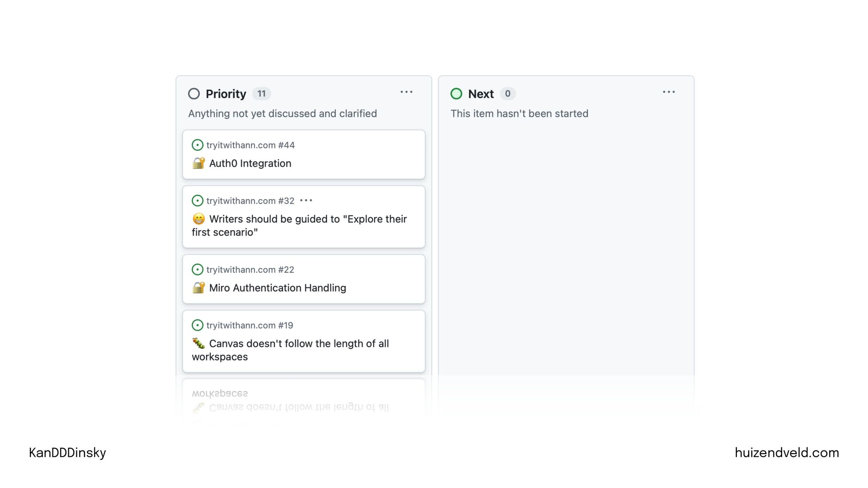868x488 pixels.
Task: Click open-issue icon on card #19
Action: [x=198, y=325]
